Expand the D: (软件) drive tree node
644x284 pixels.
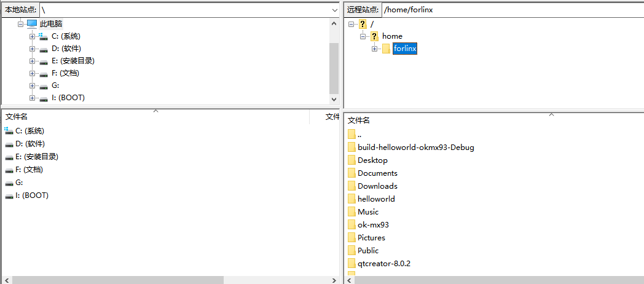coord(32,49)
